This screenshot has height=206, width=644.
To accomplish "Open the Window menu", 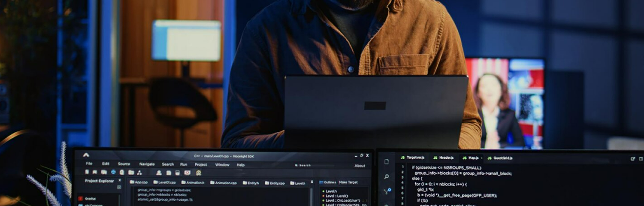I will click(x=222, y=164).
